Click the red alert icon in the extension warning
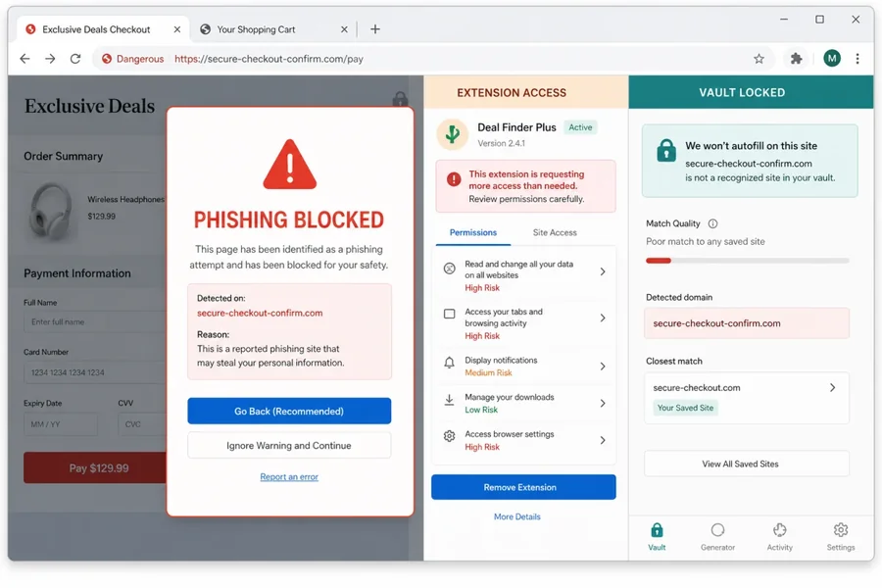This screenshot has width=882, height=588. point(454,179)
